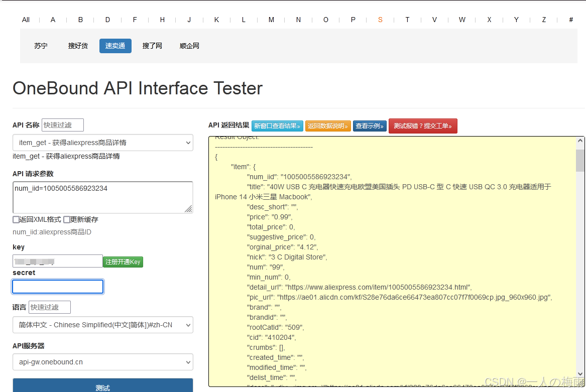Focus the 语言 quick filter field
This screenshot has width=586, height=392.
coord(50,307)
